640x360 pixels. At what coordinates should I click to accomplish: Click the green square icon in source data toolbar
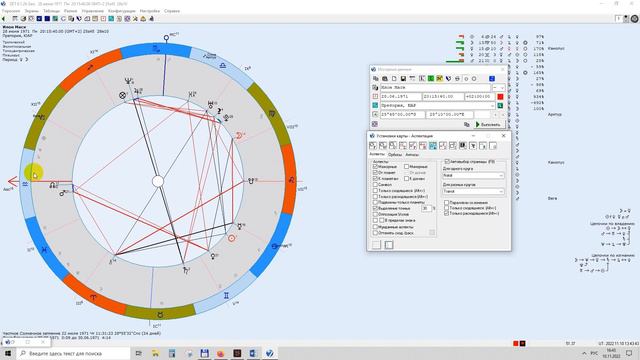tap(430, 78)
